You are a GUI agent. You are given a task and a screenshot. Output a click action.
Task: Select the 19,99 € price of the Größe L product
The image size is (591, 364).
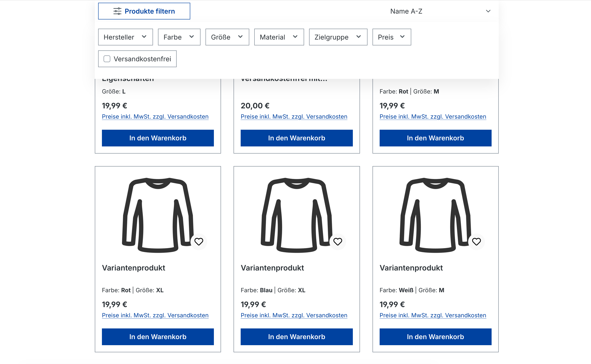pos(114,105)
